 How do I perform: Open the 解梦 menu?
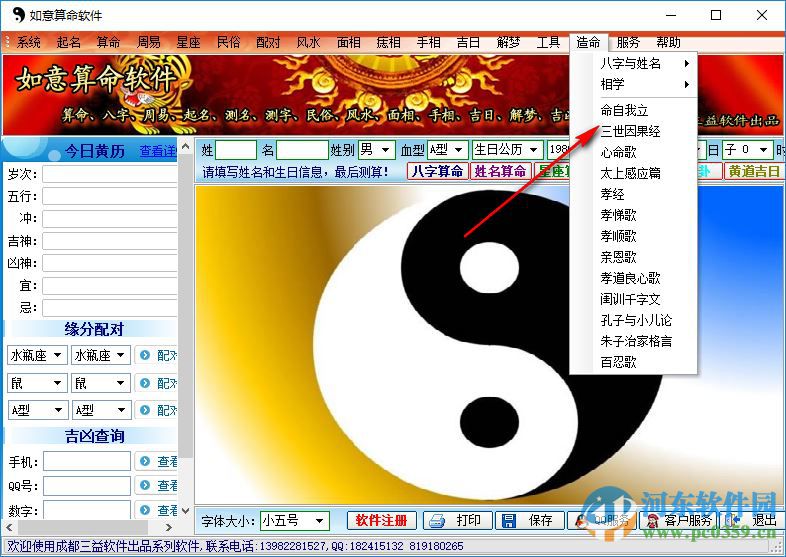click(x=508, y=42)
